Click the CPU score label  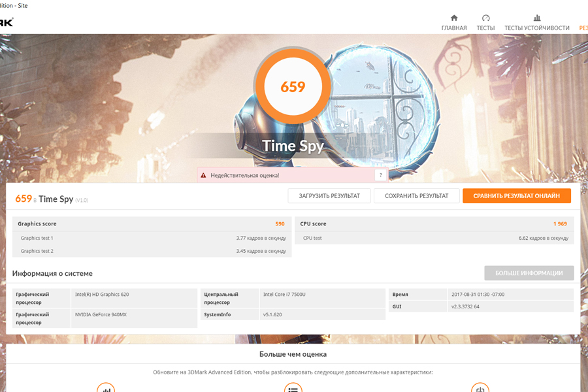point(313,224)
